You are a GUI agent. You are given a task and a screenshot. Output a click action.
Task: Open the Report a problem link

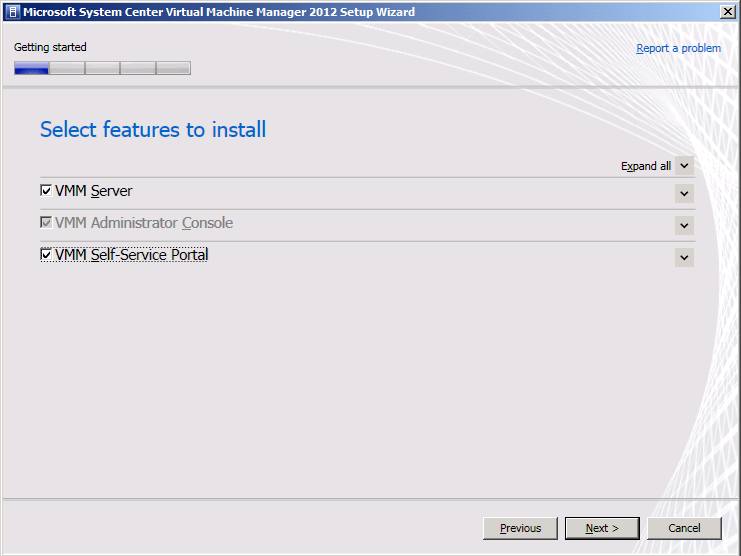[678, 48]
